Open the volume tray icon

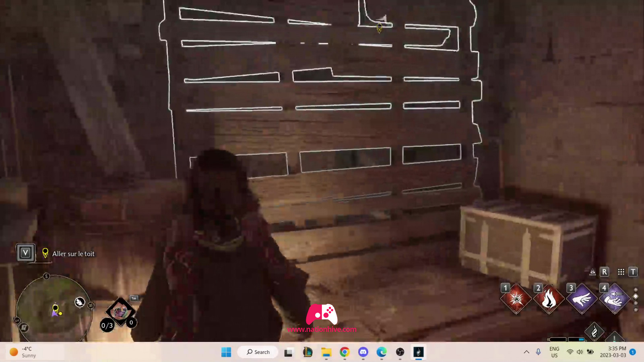[x=580, y=352]
